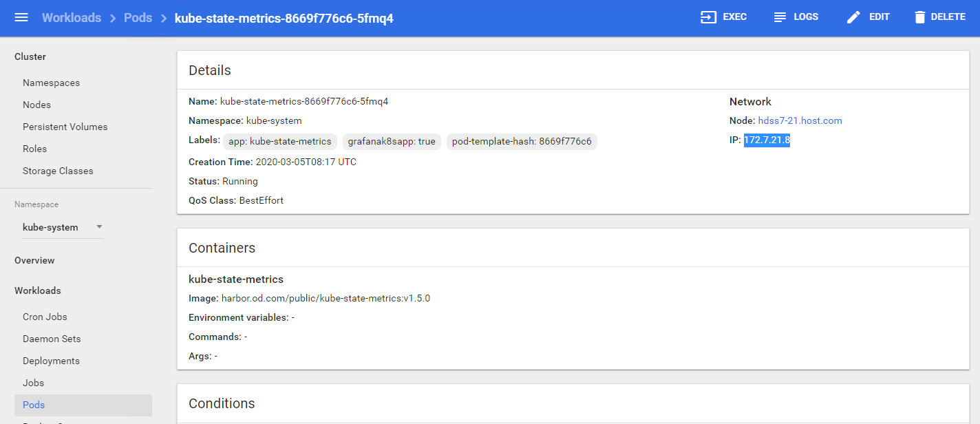Go to Pods in the breadcrumb
The height and width of the screenshot is (424, 980).
tap(138, 18)
